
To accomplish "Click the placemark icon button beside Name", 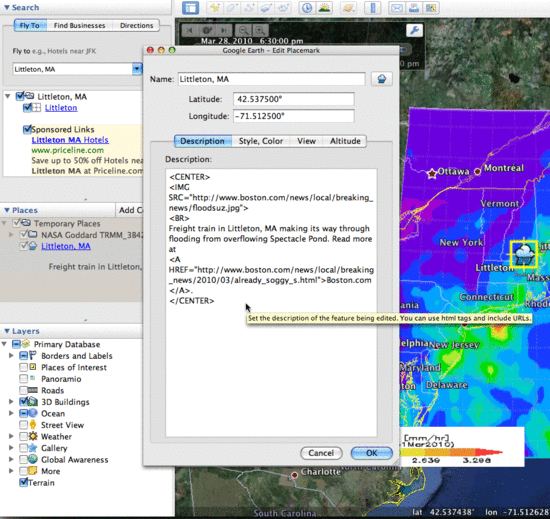I will click(x=382, y=79).
